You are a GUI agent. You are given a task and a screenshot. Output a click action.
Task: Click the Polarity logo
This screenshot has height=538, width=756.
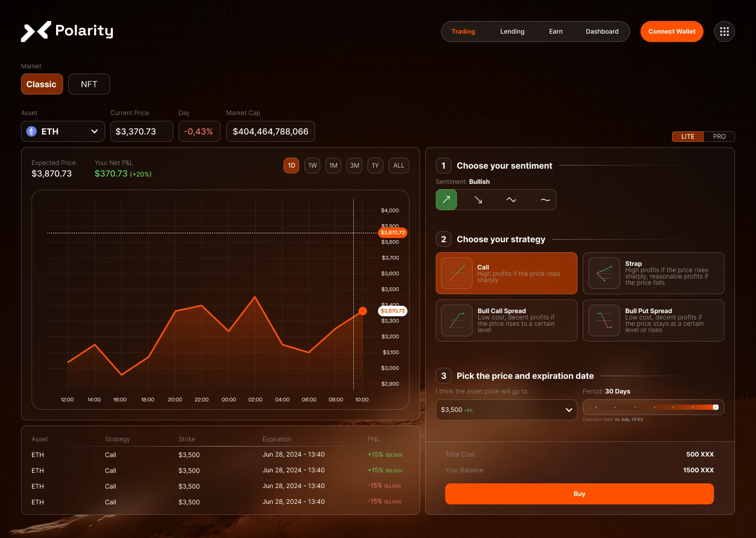point(67,32)
